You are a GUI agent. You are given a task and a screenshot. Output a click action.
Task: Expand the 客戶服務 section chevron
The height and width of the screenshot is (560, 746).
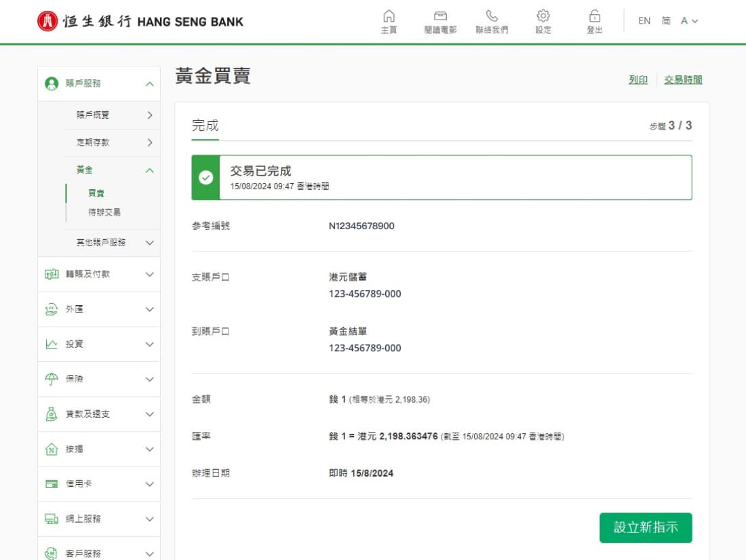(150, 555)
